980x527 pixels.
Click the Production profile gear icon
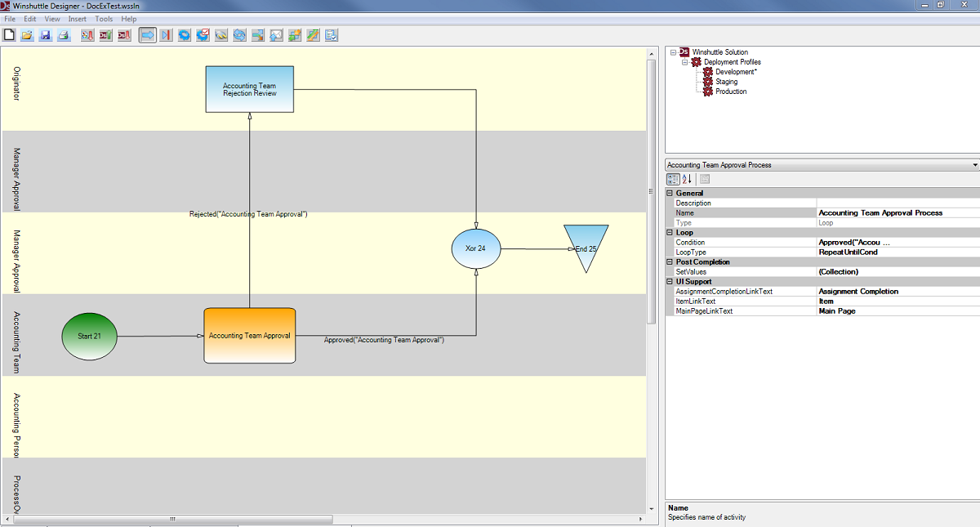point(707,92)
